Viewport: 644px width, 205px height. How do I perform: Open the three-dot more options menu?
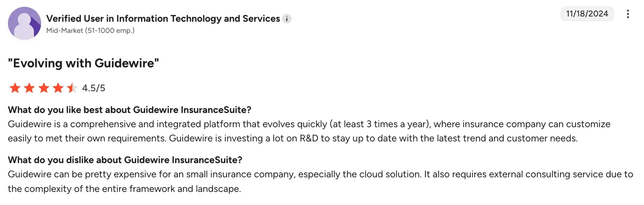[x=628, y=14]
